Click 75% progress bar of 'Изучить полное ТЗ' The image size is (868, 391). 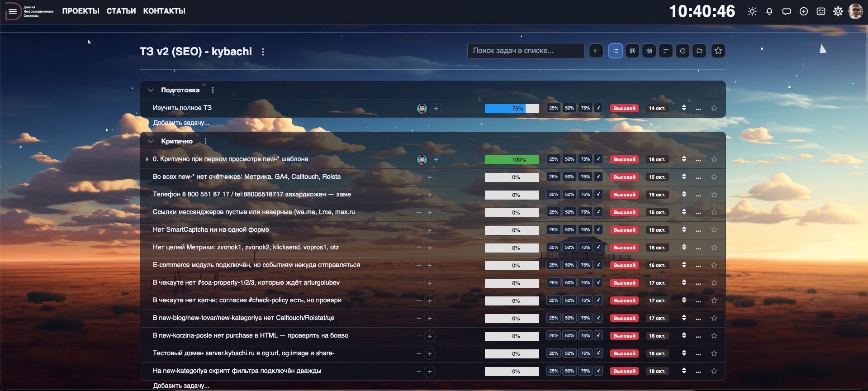(x=512, y=109)
